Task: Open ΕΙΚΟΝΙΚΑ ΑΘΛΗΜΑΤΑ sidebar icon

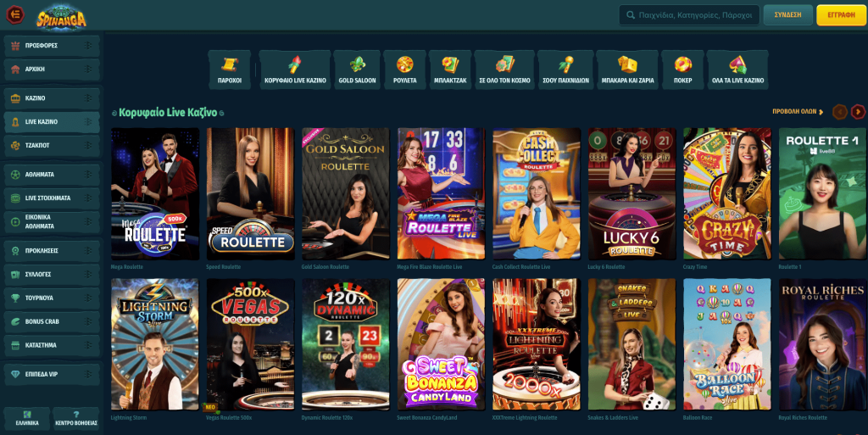Action: tap(15, 222)
